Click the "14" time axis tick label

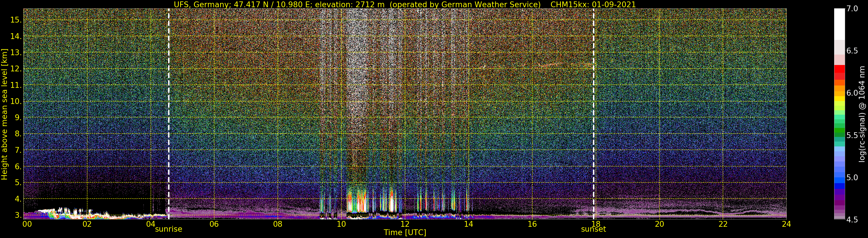pyautogui.click(x=468, y=224)
